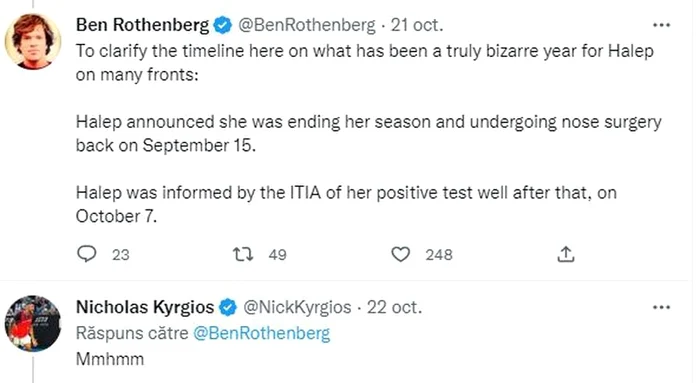700x383 pixels.
Task: Open more options on Ben Rothenberg's tweet
Action: [x=661, y=25]
